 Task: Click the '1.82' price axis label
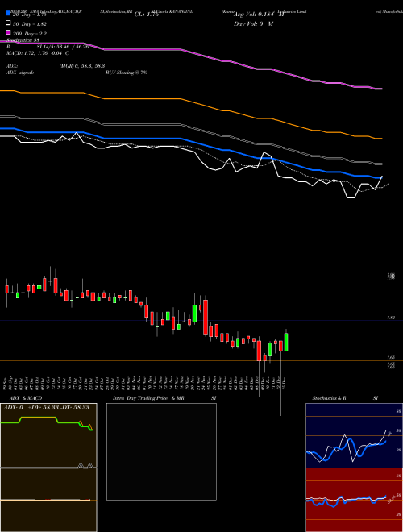(390, 318)
